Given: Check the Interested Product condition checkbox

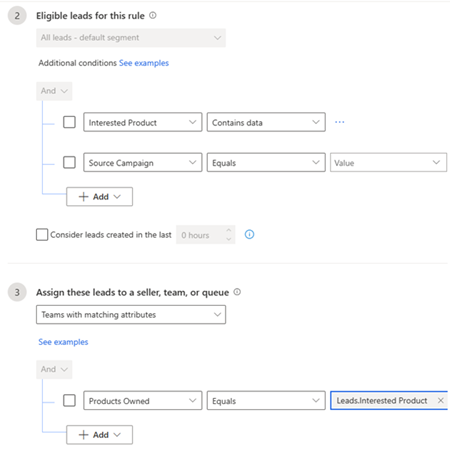Looking at the screenshot, I should point(69,122).
